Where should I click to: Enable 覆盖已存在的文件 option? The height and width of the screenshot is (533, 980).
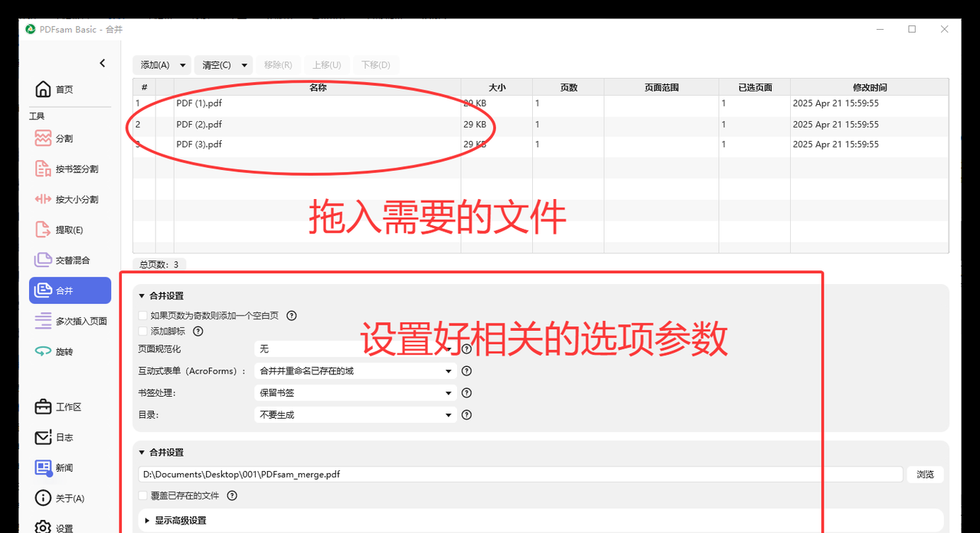(142, 495)
